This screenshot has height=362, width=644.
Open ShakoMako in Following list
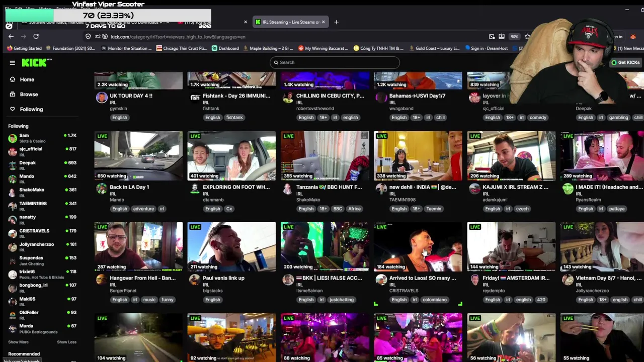click(42, 192)
